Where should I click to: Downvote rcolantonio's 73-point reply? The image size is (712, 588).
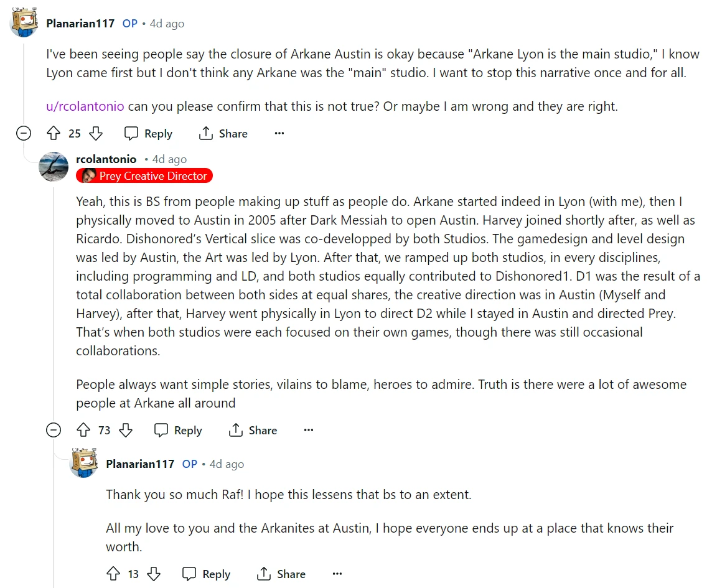coord(125,430)
